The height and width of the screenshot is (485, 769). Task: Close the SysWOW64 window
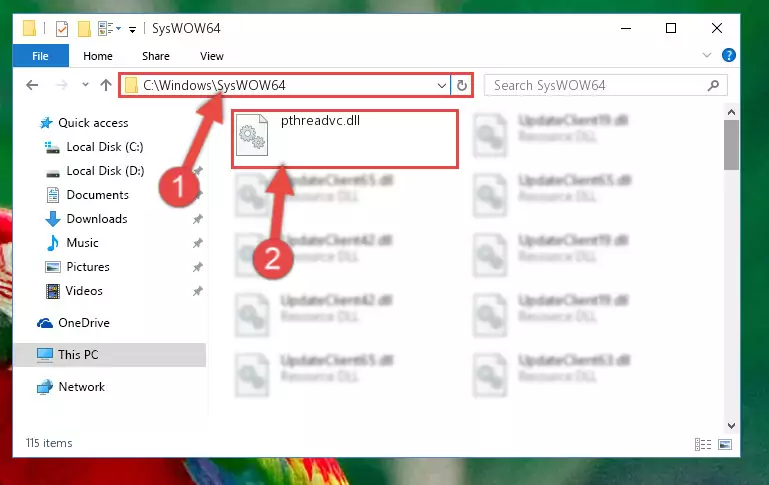[717, 29]
